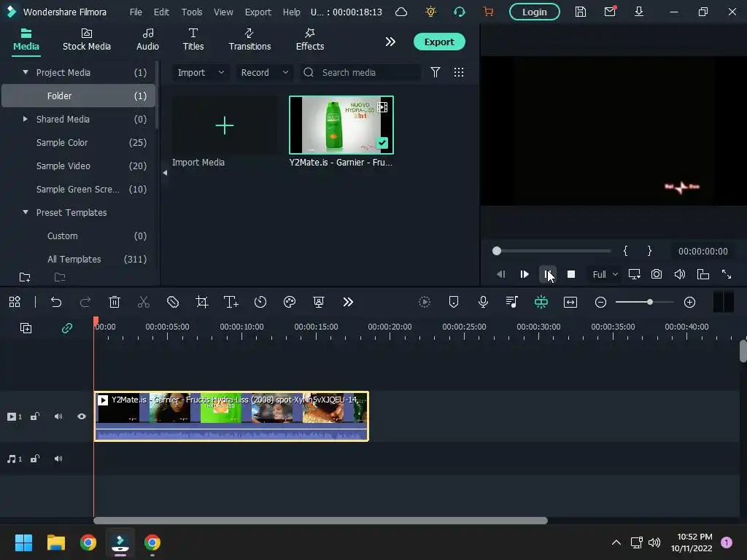Open the Full preview quality dropdown
Image resolution: width=747 pixels, height=560 pixels.
click(605, 274)
